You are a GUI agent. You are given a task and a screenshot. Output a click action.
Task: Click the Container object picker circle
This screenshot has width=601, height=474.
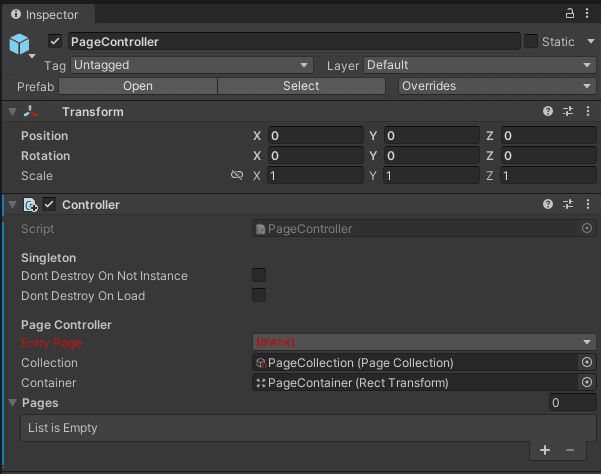(587, 382)
